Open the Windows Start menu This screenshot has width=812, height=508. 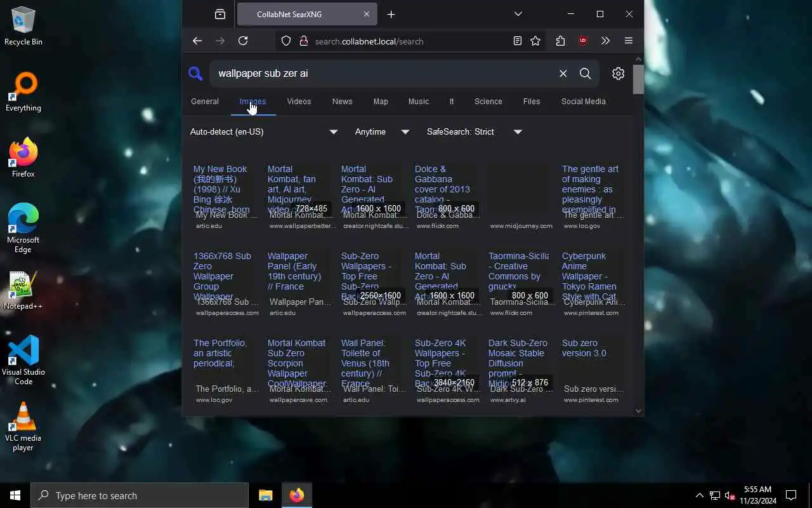pyautogui.click(x=15, y=495)
